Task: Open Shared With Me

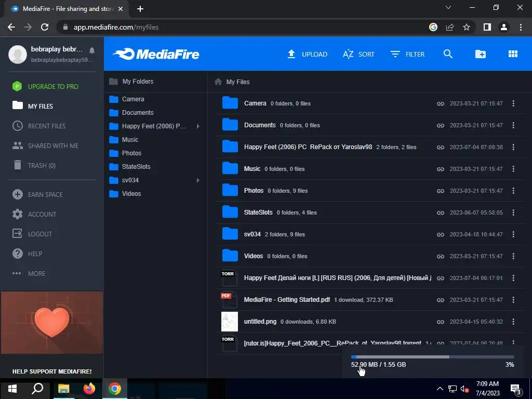Action: pyautogui.click(x=46, y=146)
